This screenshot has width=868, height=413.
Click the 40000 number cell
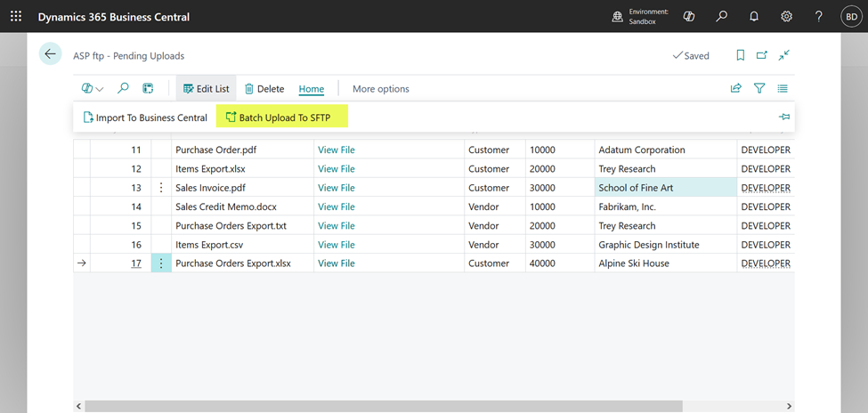(x=560, y=263)
